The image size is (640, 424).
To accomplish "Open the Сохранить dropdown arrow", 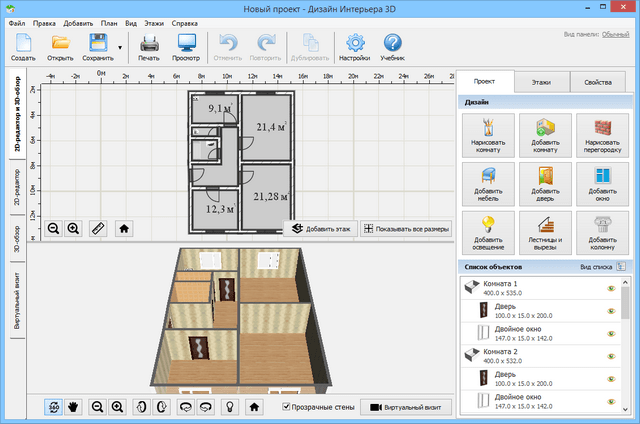I will tap(121, 47).
